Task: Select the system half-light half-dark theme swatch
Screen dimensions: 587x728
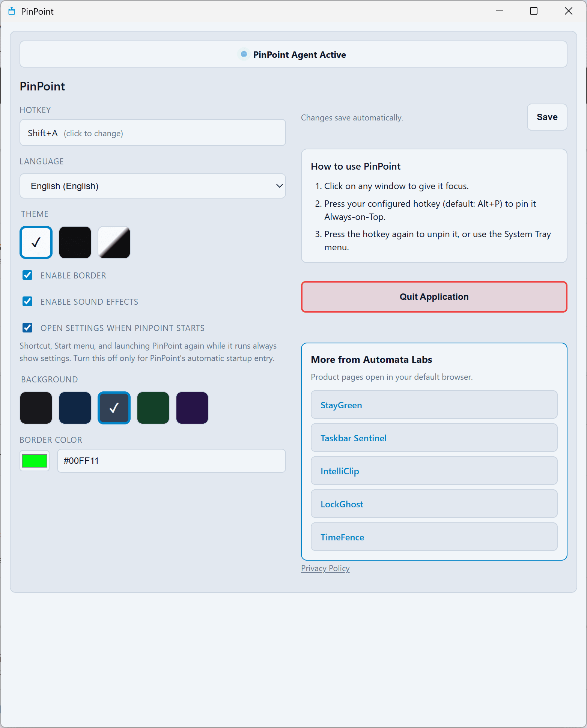Action: 114,242
